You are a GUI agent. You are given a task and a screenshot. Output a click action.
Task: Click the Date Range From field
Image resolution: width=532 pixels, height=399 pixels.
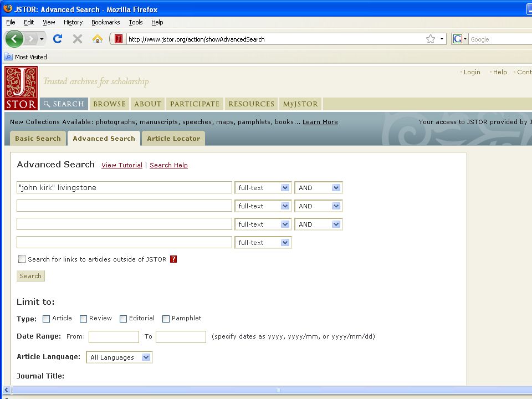pos(114,336)
